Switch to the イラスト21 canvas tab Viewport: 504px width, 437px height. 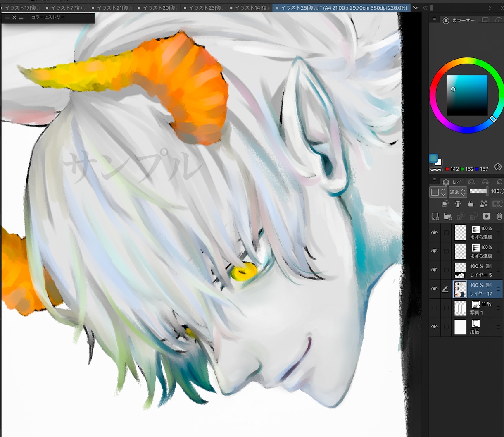pos(110,7)
